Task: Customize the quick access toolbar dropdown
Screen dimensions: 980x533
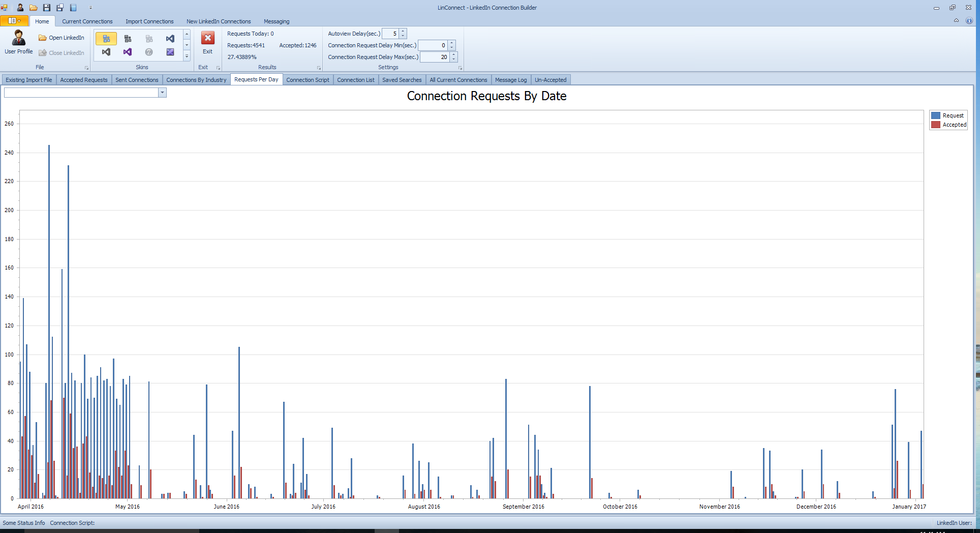Action: pyautogui.click(x=90, y=8)
